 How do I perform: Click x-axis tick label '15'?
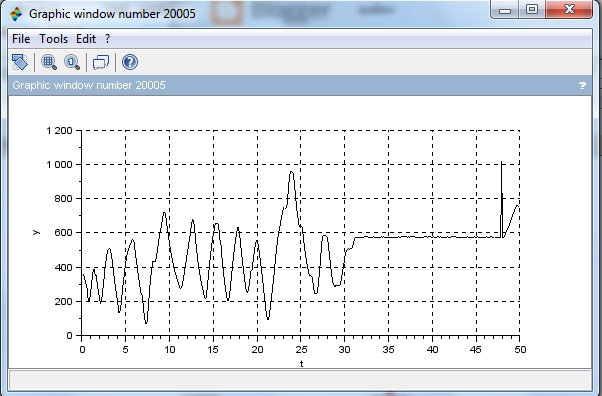pos(213,350)
